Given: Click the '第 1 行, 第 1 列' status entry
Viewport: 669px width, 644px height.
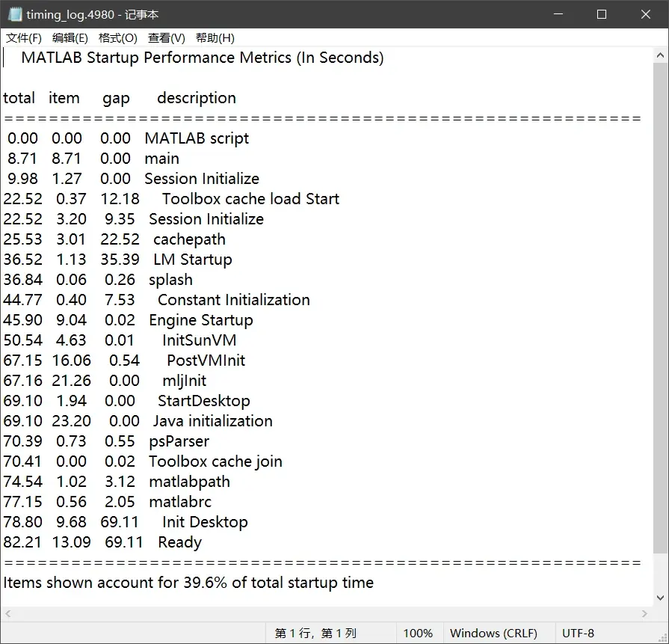Looking at the screenshot, I should pos(315,634).
